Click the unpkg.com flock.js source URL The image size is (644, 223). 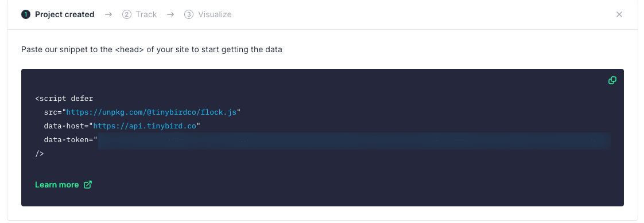(x=152, y=112)
